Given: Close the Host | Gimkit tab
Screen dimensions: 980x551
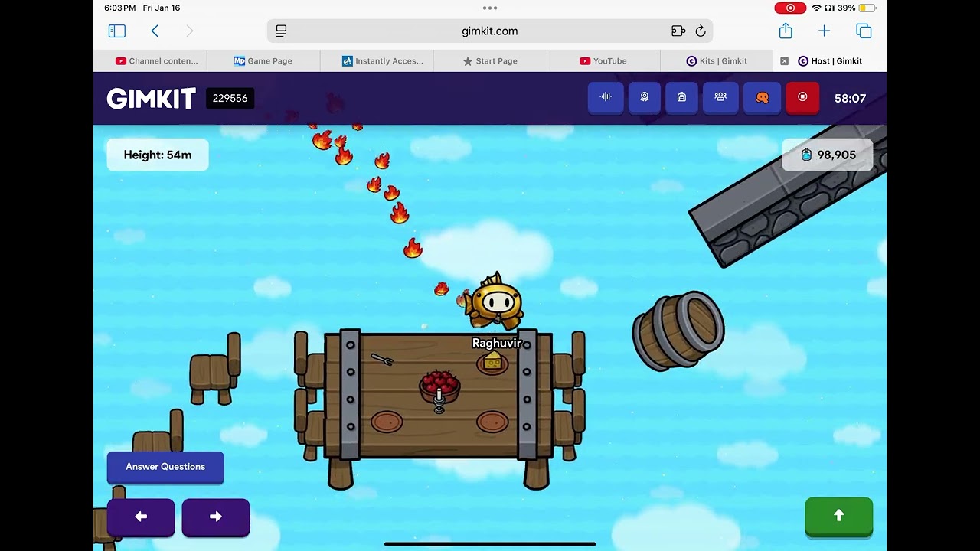Looking at the screenshot, I should tap(784, 61).
